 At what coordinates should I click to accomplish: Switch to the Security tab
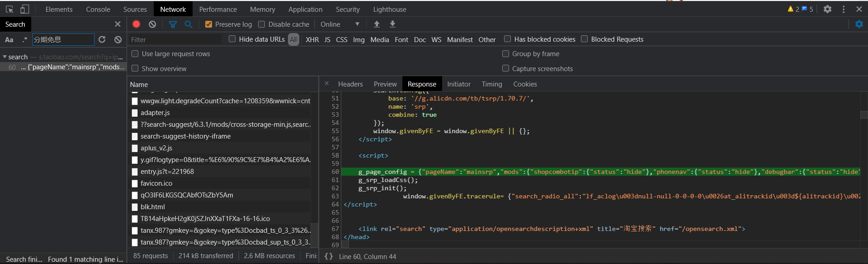coord(348,9)
